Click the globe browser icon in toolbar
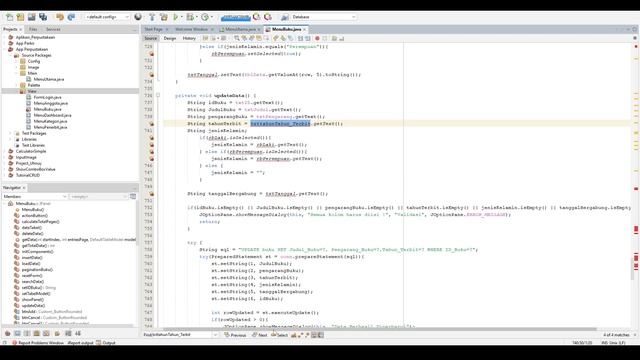The height and width of the screenshot is (360, 640). (x=138, y=17)
